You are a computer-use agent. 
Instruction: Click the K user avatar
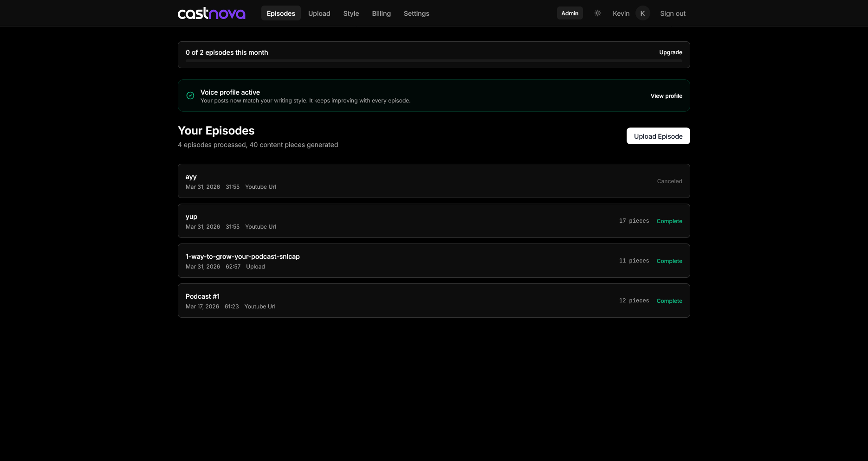[642, 13]
